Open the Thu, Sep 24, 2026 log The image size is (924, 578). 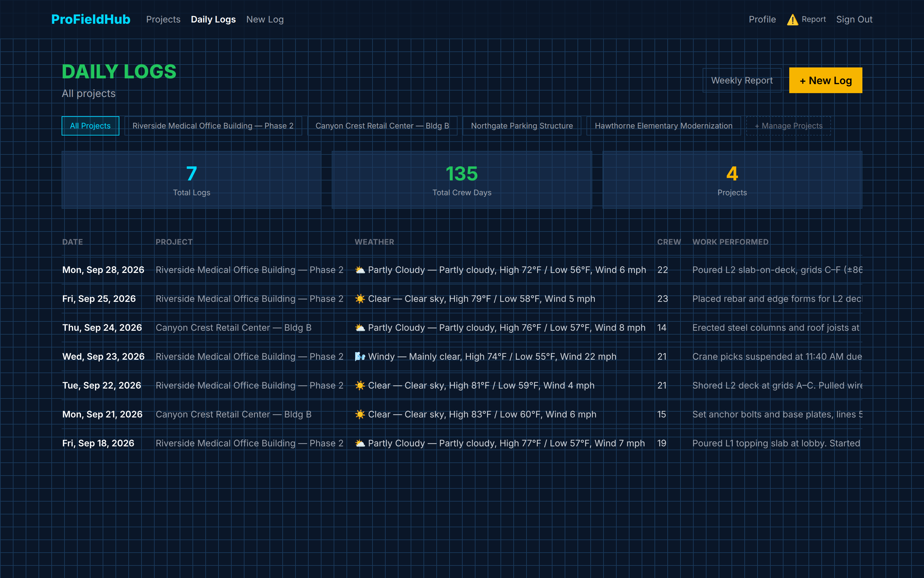click(462, 328)
